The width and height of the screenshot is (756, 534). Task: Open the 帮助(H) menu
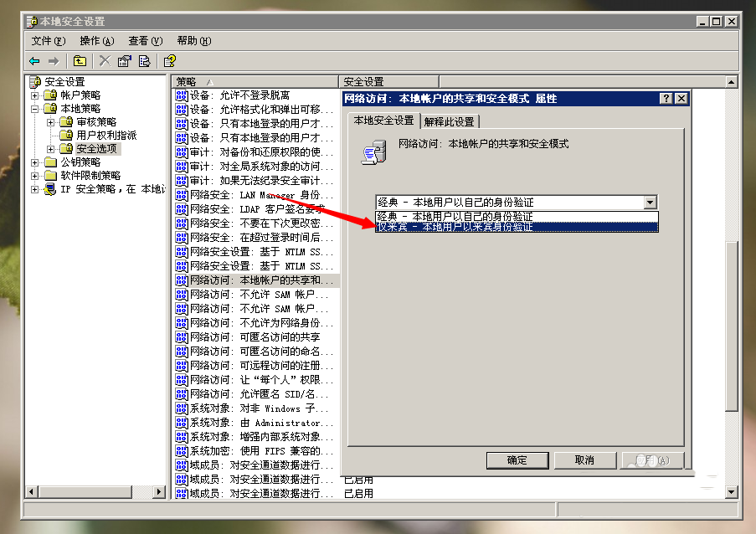[194, 41]
